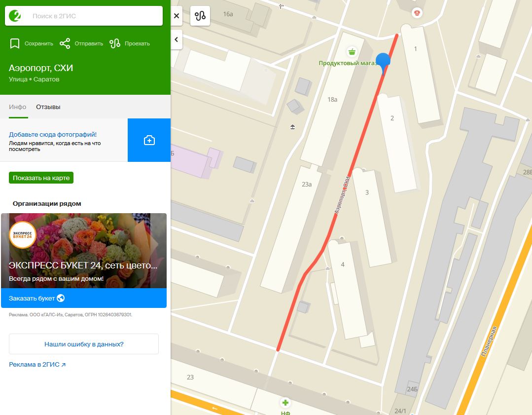Click the 2GIS logo icon

click(x=15, y=16)
